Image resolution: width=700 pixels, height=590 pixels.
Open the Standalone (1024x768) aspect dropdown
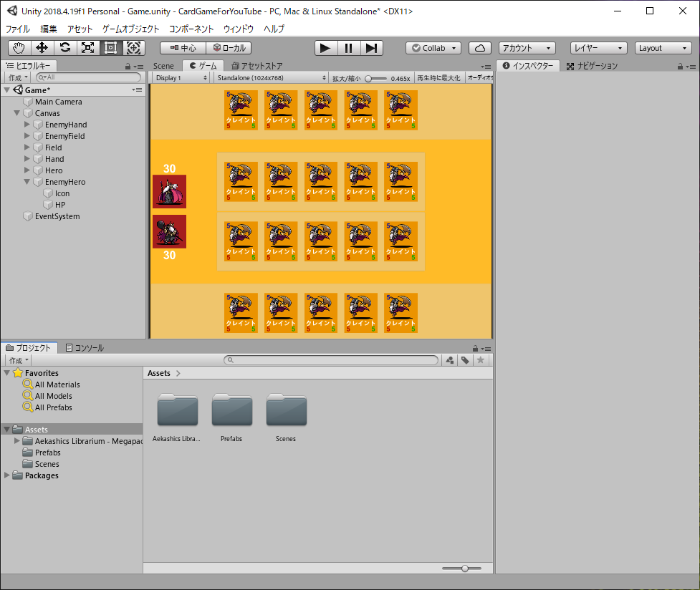(x=271, y=77)
